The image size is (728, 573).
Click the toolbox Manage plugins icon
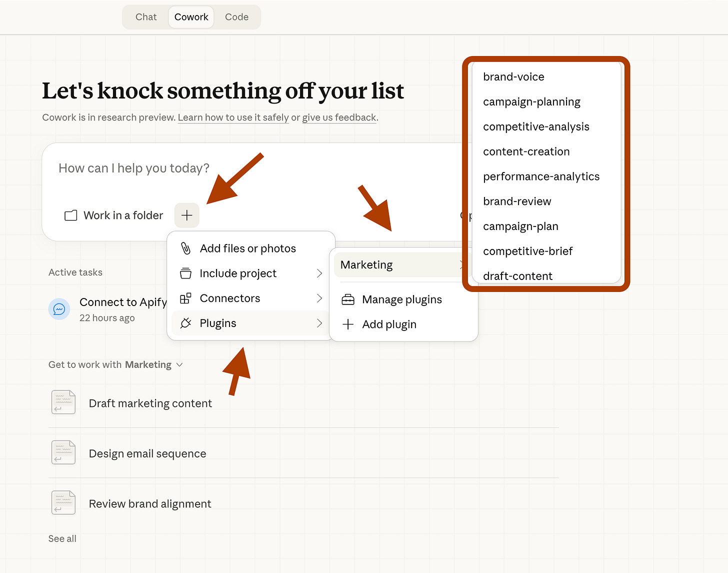coord(348,299)
